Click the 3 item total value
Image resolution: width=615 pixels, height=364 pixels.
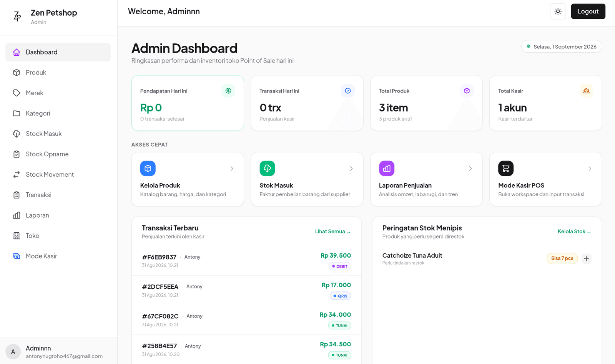pos(393,108)
